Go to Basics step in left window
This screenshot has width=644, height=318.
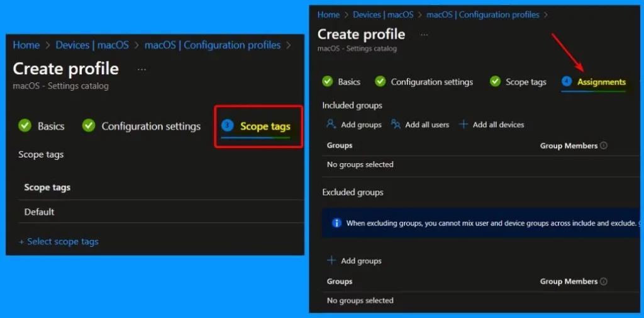pyautogui.click(x=51, y=127)
